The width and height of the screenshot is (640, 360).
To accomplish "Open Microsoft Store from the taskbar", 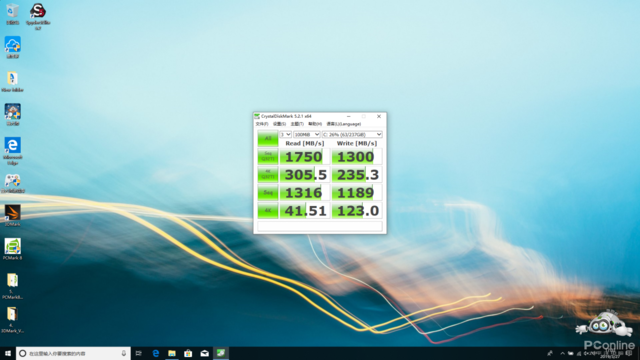I will [x=188, y=353].
